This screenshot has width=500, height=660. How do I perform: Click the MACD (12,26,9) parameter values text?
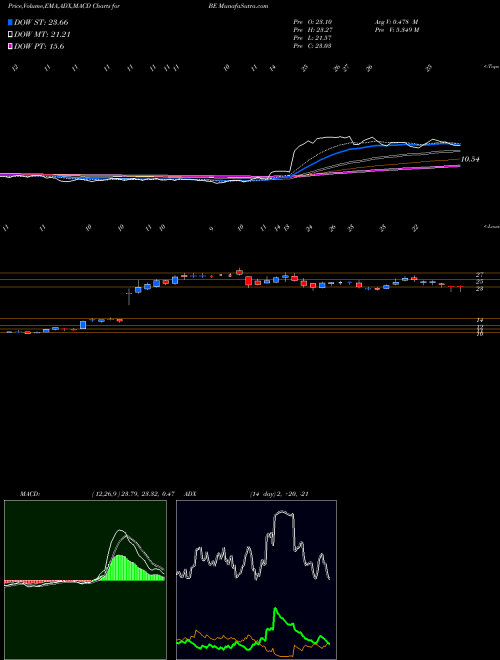pos(132,494)
